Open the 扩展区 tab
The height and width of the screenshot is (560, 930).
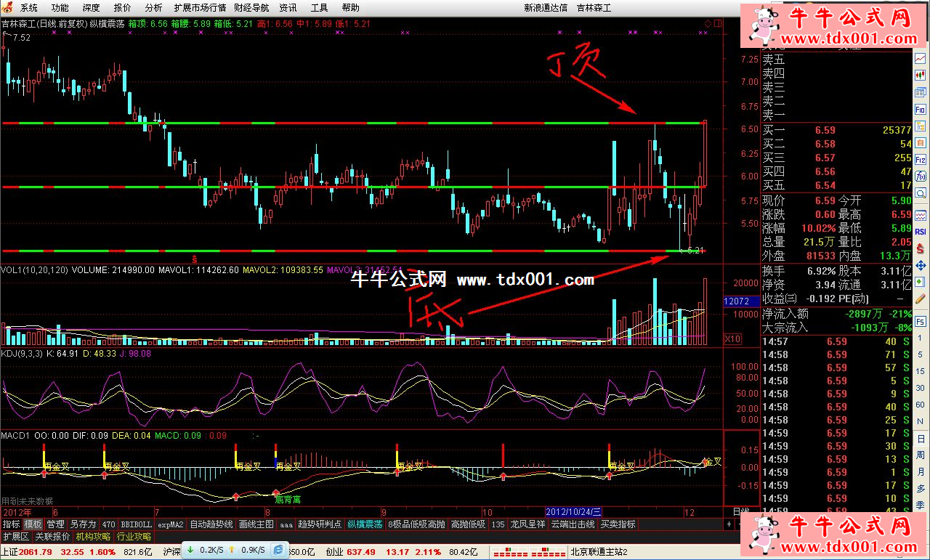pos(15,537)
